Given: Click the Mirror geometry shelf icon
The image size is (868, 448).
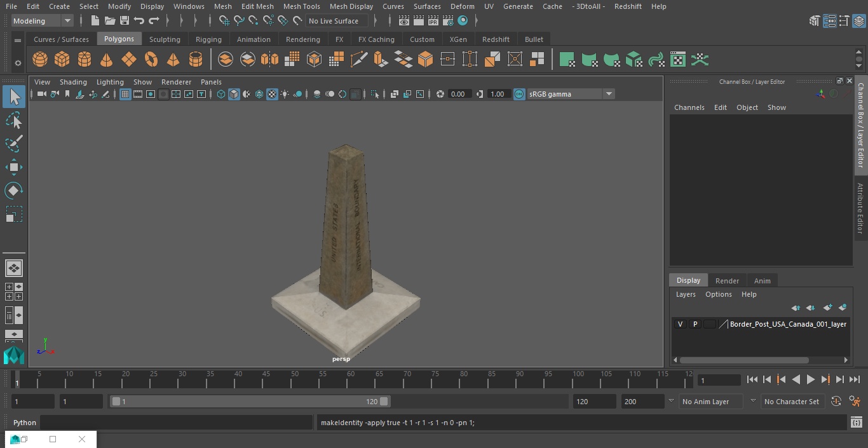Looking at the screenshot, I should click(270, 60).
